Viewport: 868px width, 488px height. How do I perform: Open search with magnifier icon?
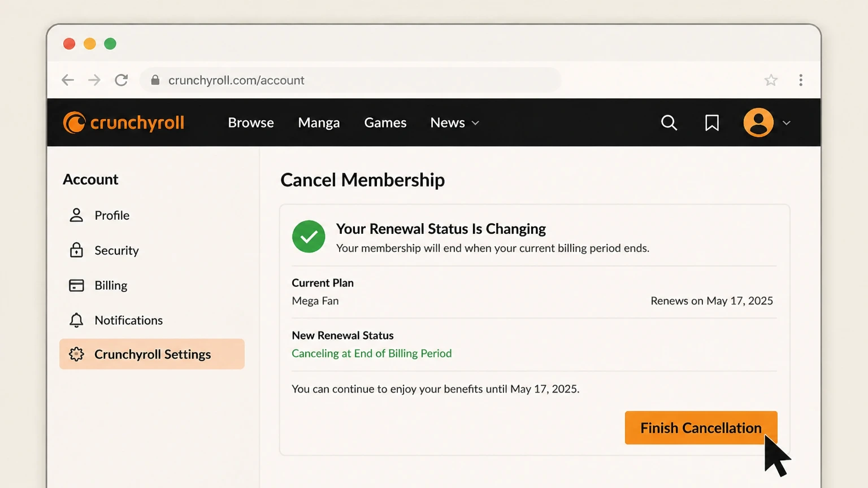(x=669, y=123)
